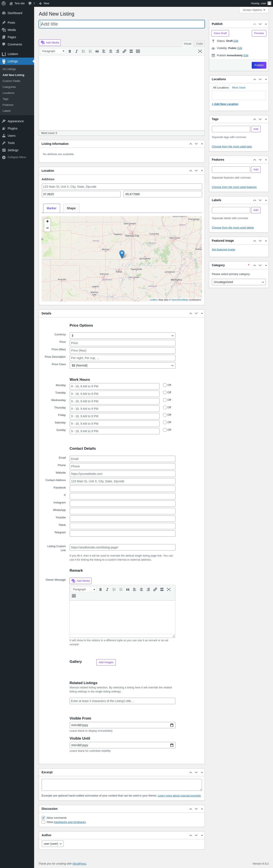Switch to Shape tab in Location

(71, 208)
